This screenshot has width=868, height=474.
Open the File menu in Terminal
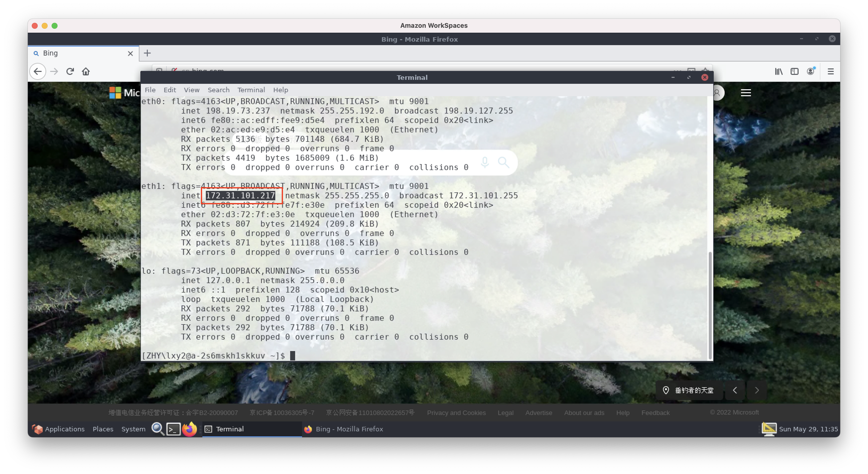tap(150, 90)
